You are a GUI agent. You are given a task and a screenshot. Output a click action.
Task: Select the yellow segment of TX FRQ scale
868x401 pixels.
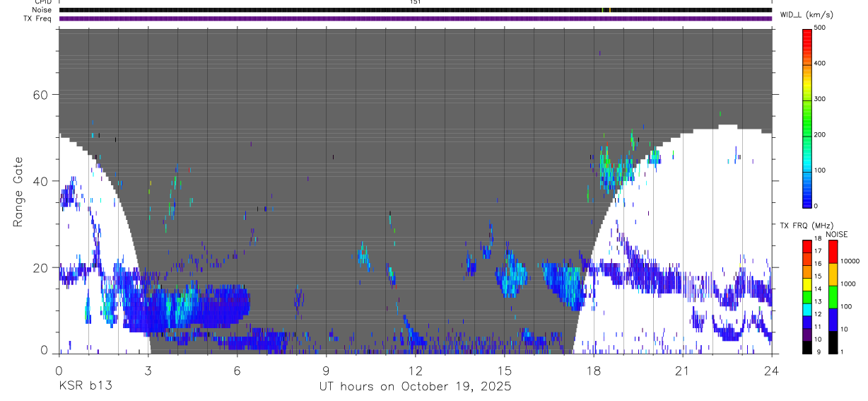807,283
